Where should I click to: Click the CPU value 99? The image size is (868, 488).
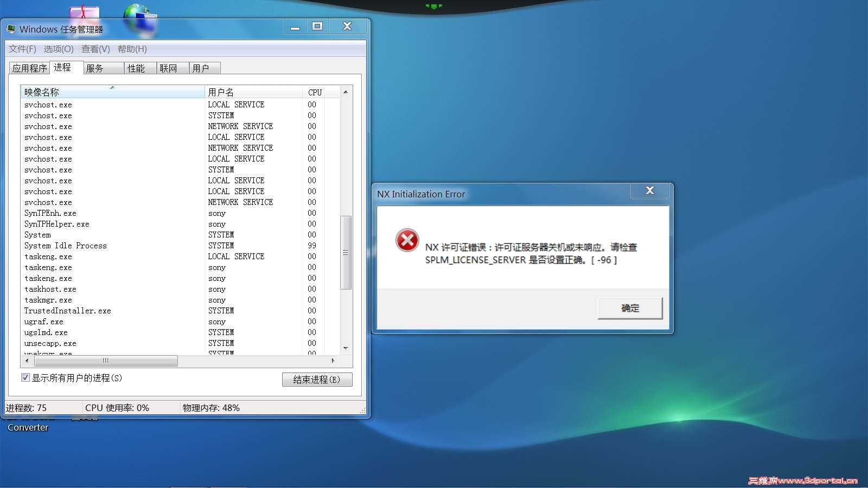312,246
